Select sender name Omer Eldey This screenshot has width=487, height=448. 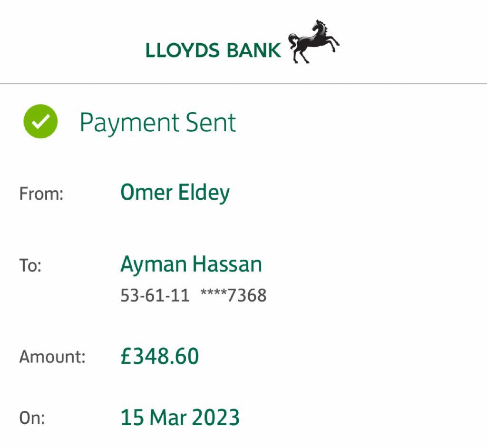point(175,193)
